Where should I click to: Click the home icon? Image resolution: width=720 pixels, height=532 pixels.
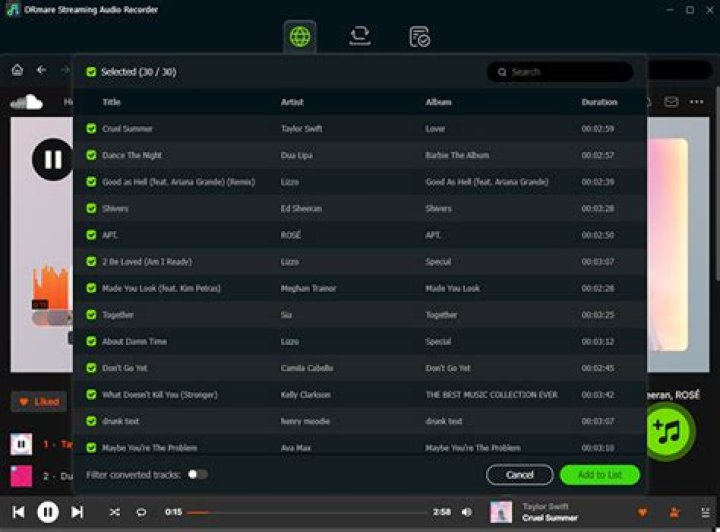(17, 70)
